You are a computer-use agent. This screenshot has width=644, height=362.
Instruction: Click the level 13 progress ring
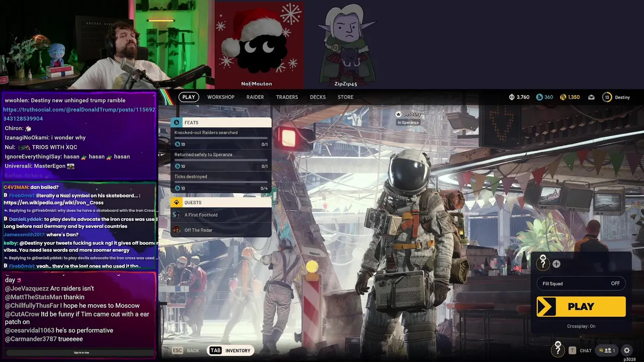tap(607, 97)
